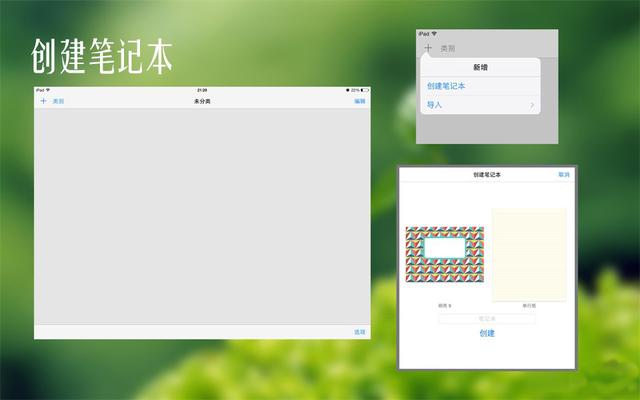Click the notebook name input field
Image resolution: width=640 pixels, height=400 pixels.
[487, 319]
